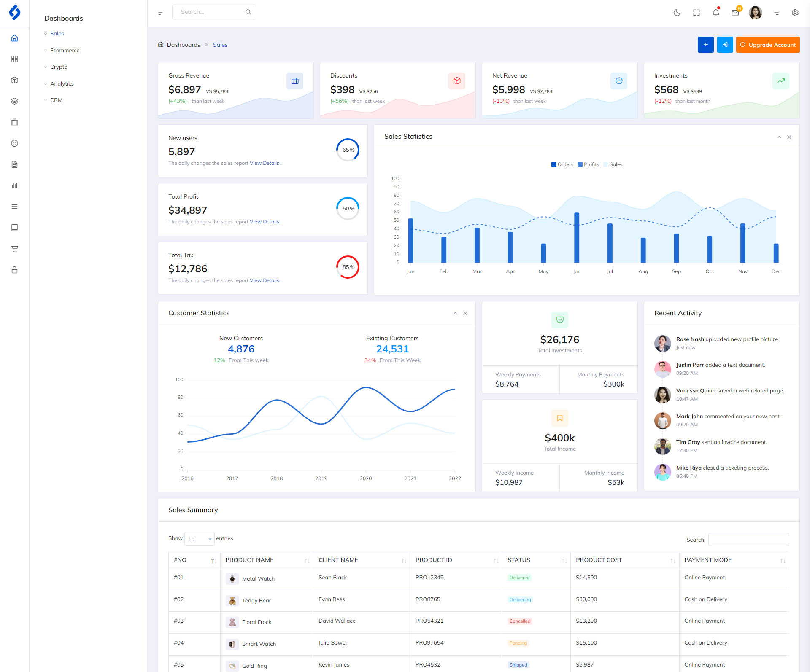Enter fullscreen mode icon
The image size is (810, 672).
[697, 13]
